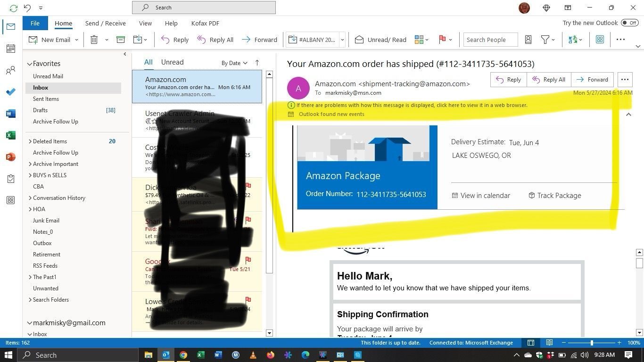Select the Sent Items folder in Favorites
644x362 pixels.
tap(46, 99)
